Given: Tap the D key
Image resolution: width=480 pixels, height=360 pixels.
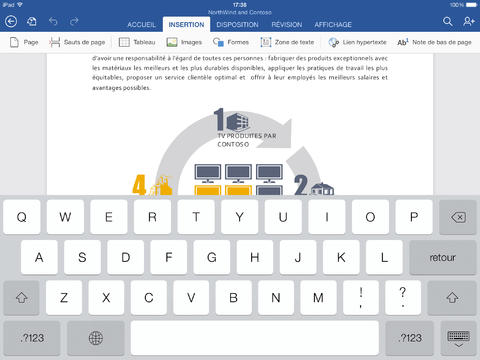Looking at the screenshot, I should (125, 257).
